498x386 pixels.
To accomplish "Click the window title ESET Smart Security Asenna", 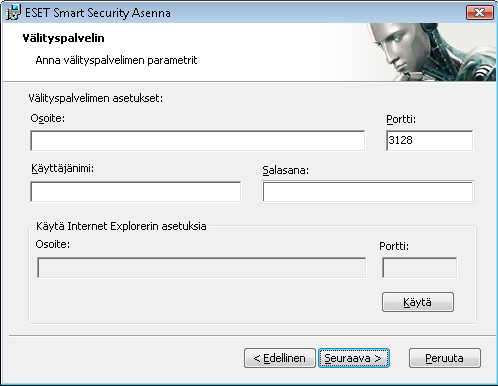I will coord(98,13).
